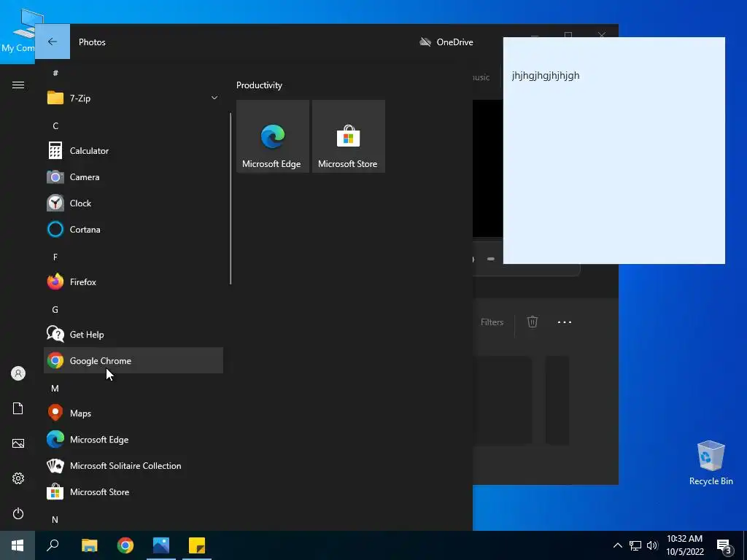Launch Microsoft Solitaire Collection
This screenshot has width=747, height=560.
pos(133,465)
